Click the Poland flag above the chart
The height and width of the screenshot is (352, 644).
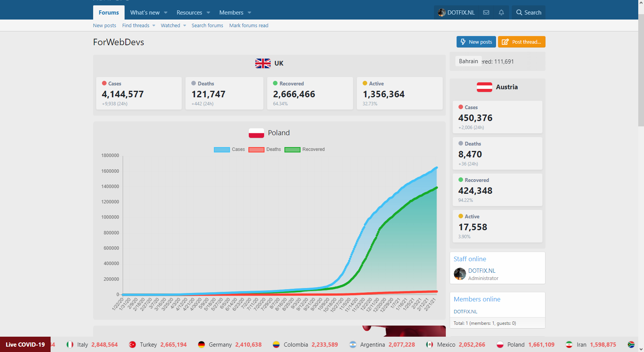click(x=256, y=133)
